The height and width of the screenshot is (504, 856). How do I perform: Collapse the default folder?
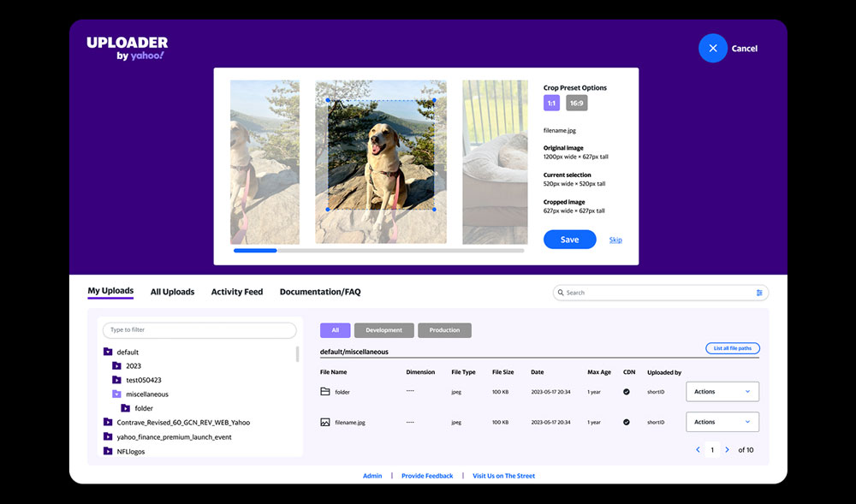[x=108, y=352]
